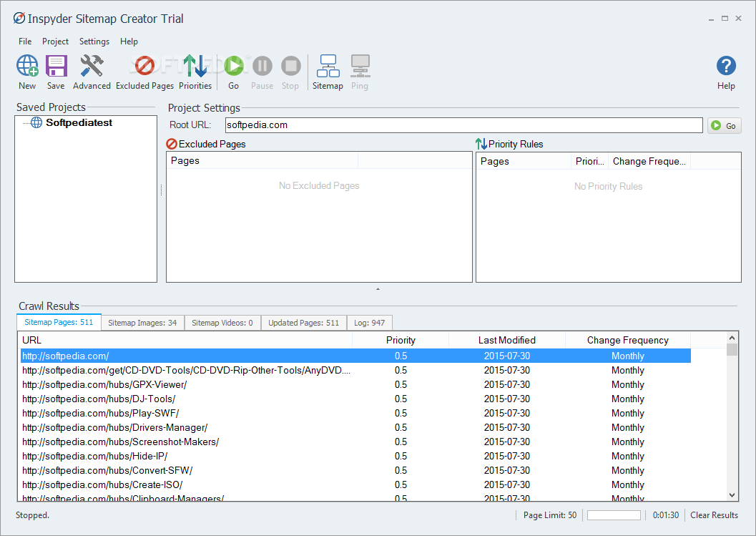
Task: Sort by Change Frequency column header
Action: (628, 340)
